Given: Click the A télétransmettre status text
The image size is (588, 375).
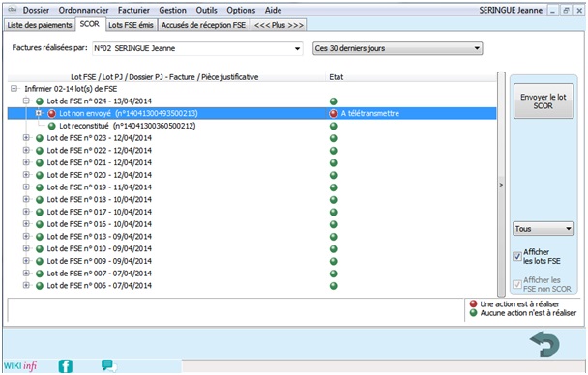Looking at the screenshot, I should [x=369, y=113].
